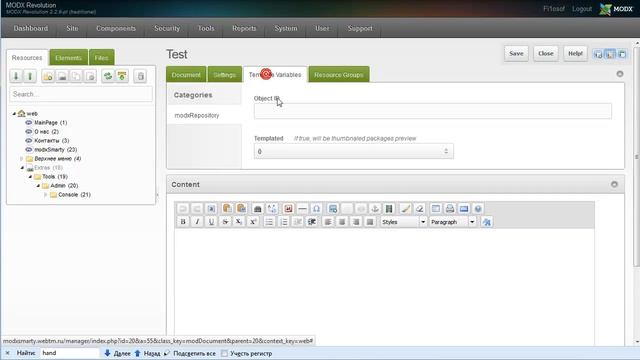Toggle italic formatting in the editor
This screenshot has height=360, width=640.
tap(197, 222)
